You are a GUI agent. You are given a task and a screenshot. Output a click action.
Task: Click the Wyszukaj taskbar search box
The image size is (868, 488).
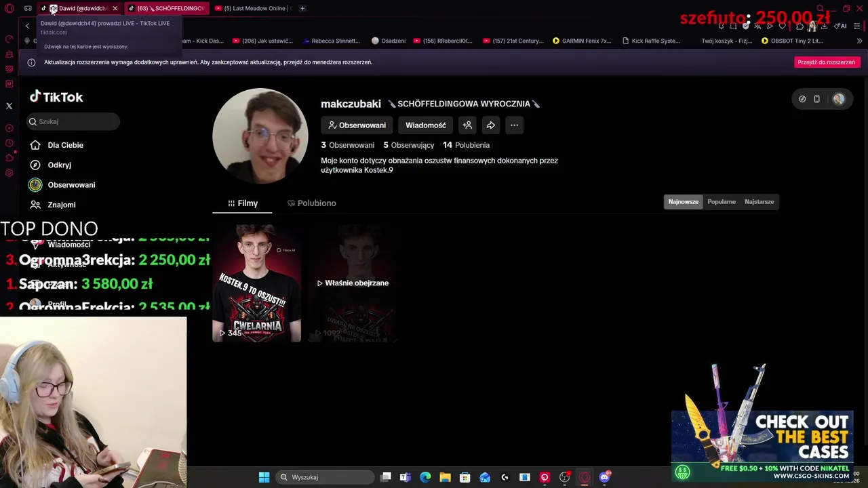pyautogui.click(x=323, y=477)
